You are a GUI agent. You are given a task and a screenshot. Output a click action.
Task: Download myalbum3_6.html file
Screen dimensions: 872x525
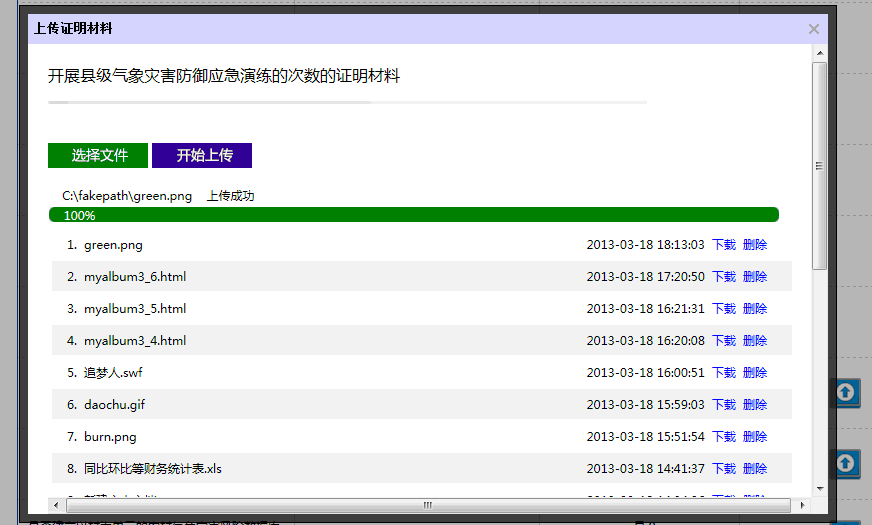[724, 276]
